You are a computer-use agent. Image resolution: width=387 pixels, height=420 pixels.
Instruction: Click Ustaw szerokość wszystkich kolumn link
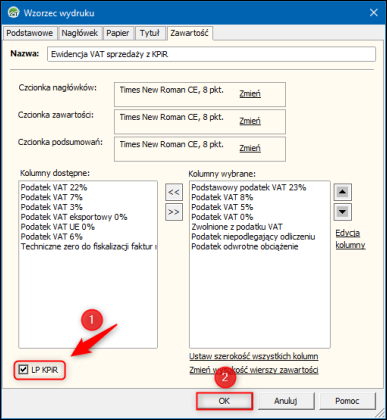(x=254, y=356)
